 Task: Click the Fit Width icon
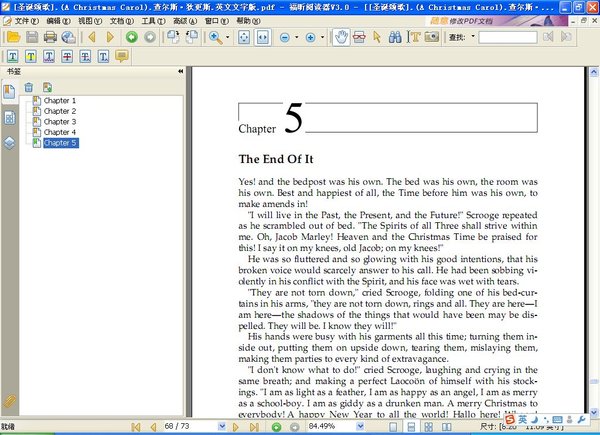pyautogui.click(x=263, y=37)
